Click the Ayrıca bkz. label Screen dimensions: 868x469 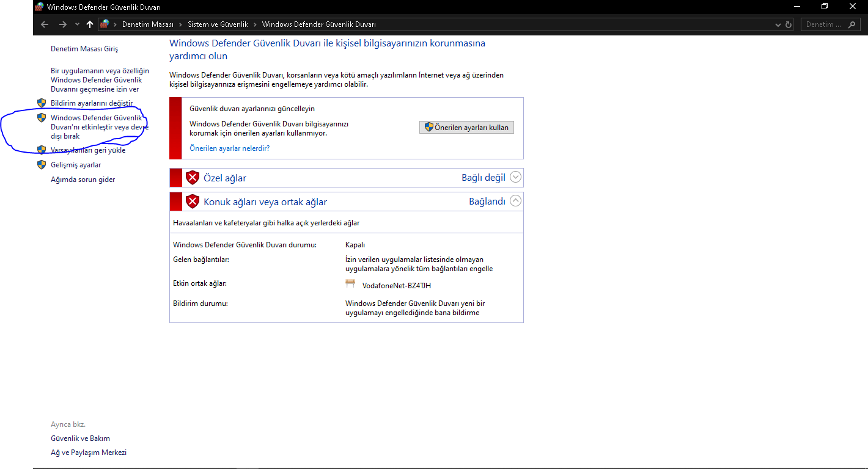click(68, 424)
